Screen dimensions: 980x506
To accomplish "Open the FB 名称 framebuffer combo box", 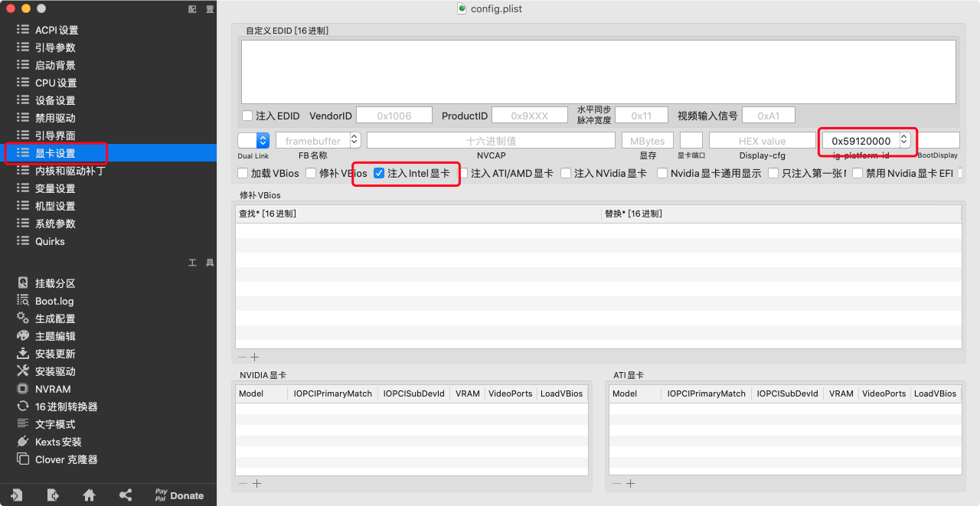I will tap(354, 141).
